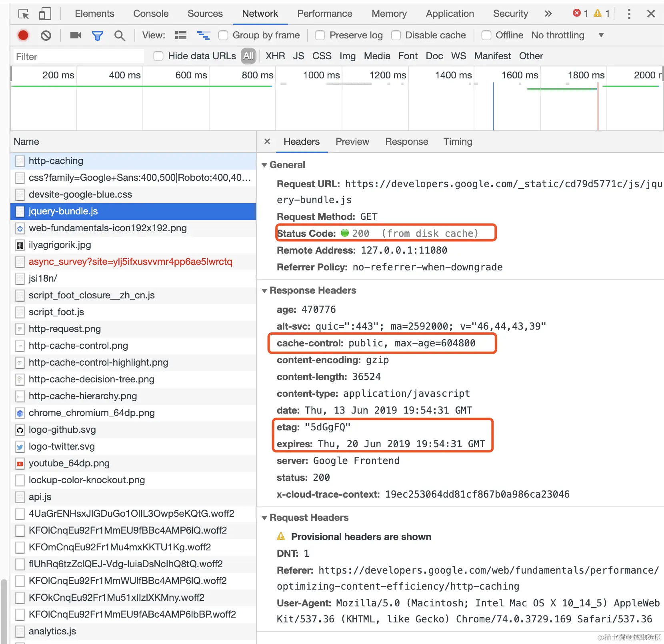The width and height of the screenshot is (664, 644).
Task: Switch to the Elements tab
Action: point(94,14)
